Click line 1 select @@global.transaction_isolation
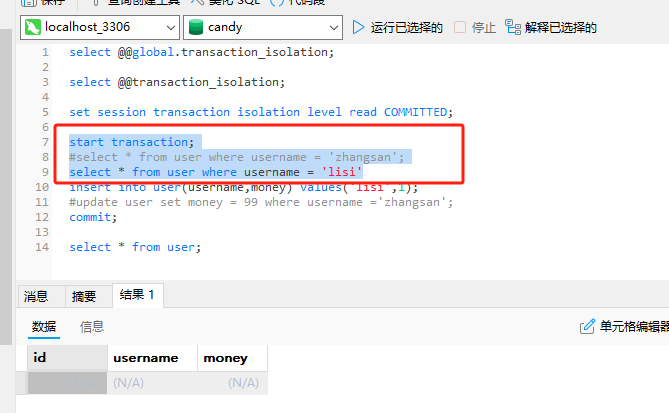Image resolution: width=669 pixels, height=413 pixels. pyautogui.click(x=201, y=52)
